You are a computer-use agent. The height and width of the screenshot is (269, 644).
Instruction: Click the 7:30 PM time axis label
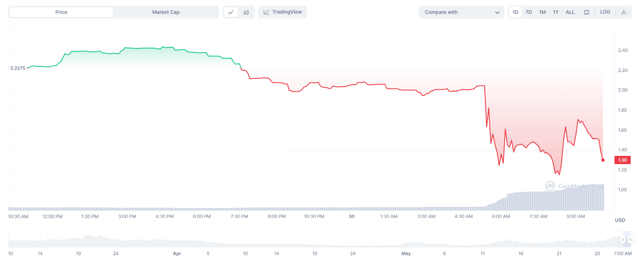click(x=239, y=216)
